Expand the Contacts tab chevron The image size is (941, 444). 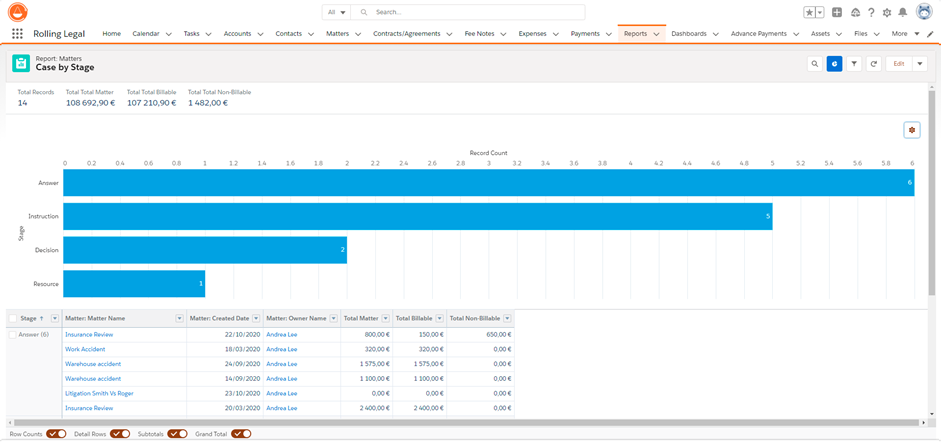(x=311, y=34)
